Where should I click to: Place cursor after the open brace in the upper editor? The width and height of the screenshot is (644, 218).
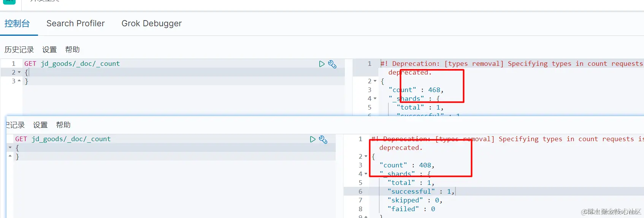(29, 72)
